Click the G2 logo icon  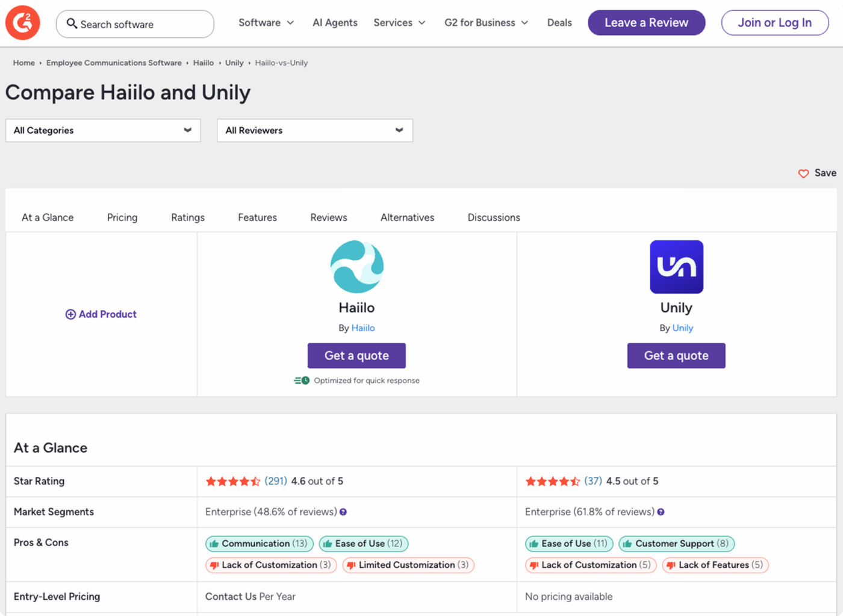point(23,23)
